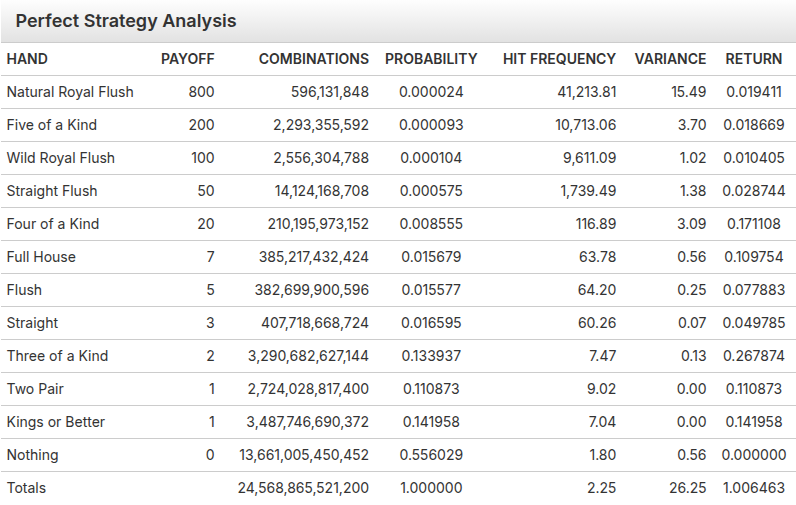Select the Five of a Kind row label
Screen dimensions: 796x505
click(52, 125)
